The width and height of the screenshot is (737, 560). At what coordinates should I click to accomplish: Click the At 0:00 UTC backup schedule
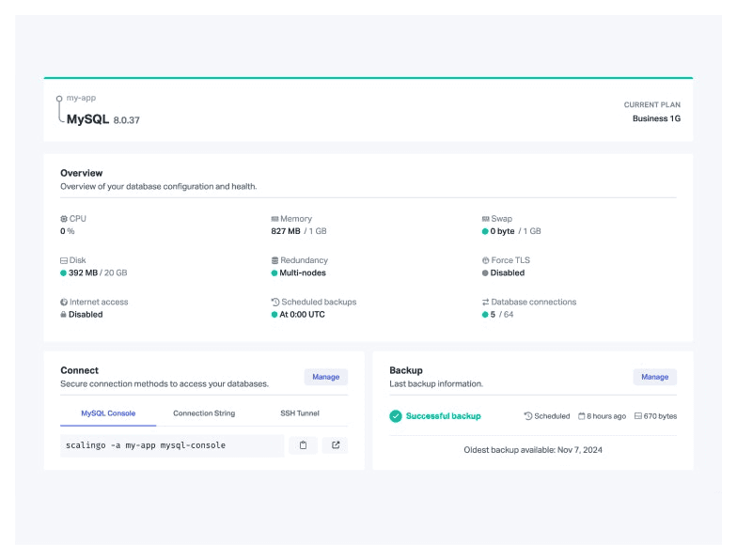pyautogui.click(x=303, y=314)
